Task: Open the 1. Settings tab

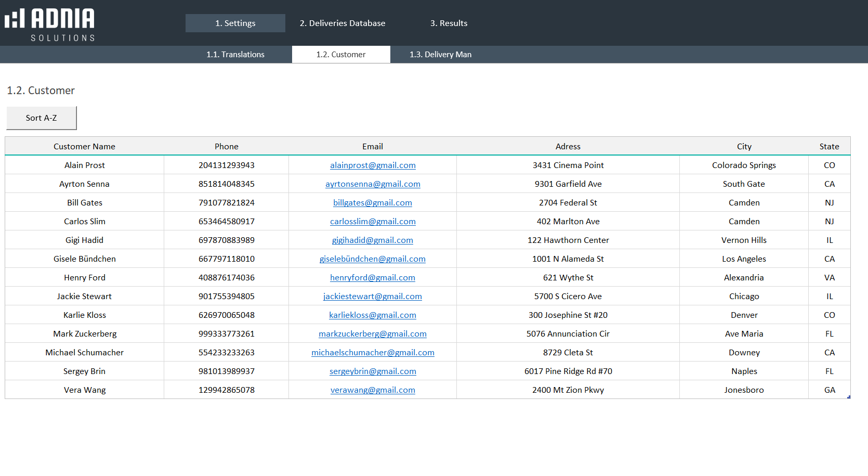Action: [x=235, y=23]
